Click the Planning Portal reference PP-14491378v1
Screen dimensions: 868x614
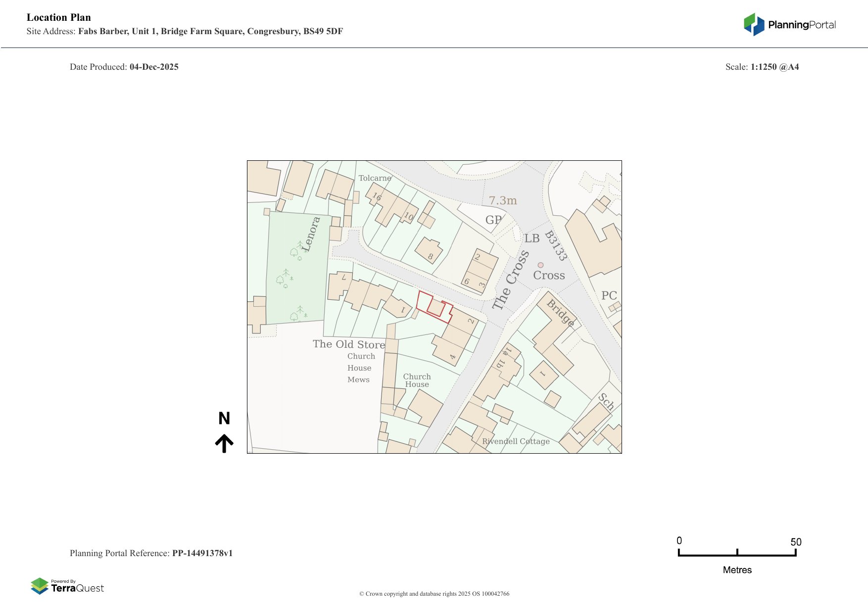tap(202, 553)
